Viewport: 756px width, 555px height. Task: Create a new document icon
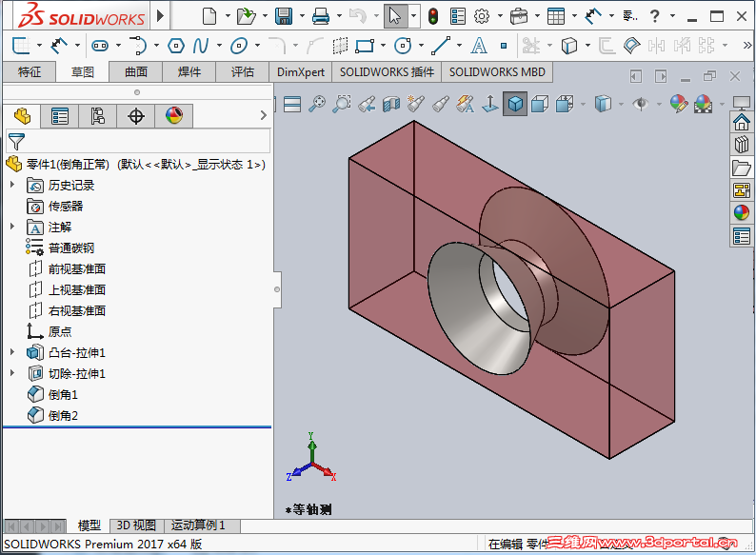point(209,16)
